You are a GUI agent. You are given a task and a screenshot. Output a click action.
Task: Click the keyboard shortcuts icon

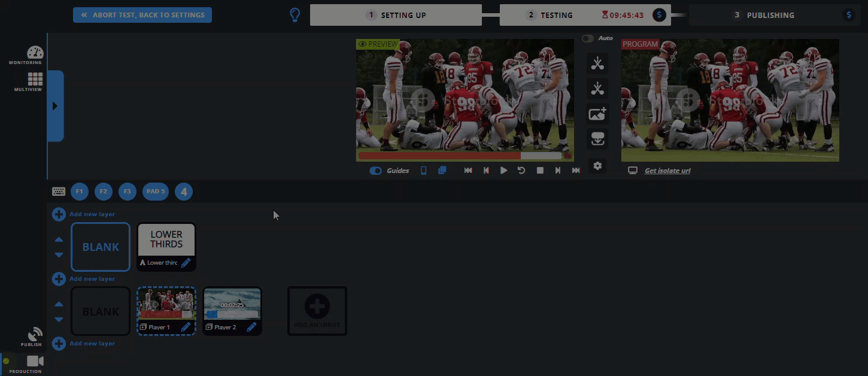[x=59, y=192]
